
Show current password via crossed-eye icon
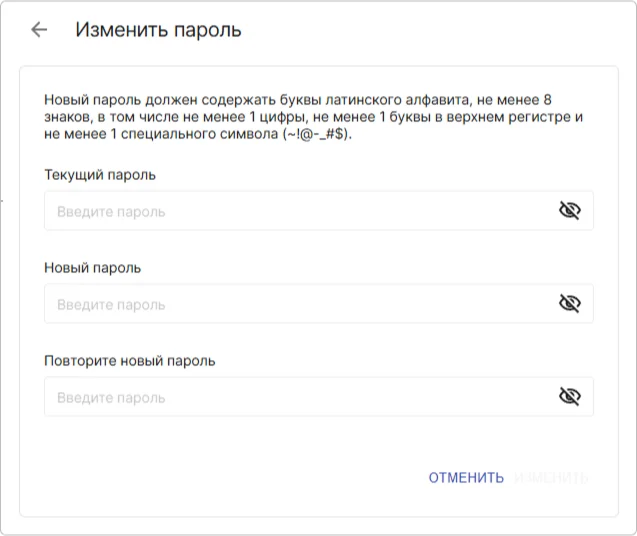[569, 211]
